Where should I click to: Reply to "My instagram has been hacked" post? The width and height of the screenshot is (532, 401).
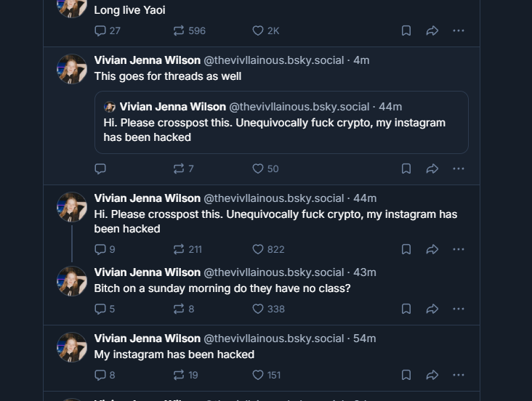coord(105,375)
